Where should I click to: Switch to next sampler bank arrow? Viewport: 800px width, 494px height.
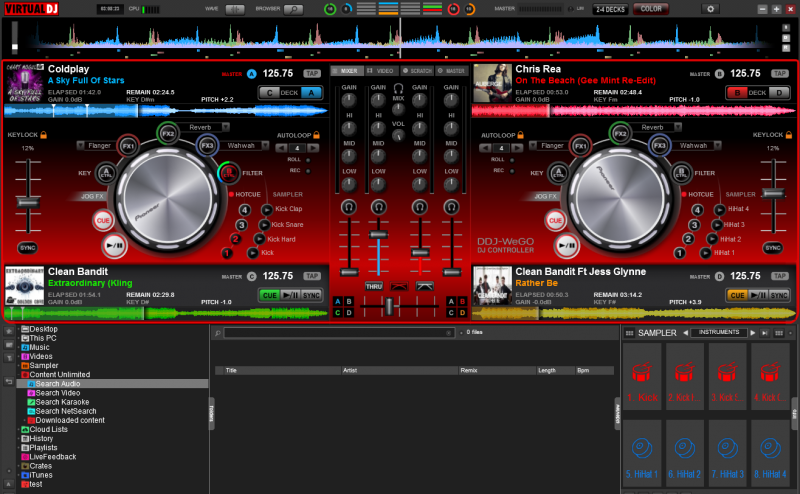[753, 333]
